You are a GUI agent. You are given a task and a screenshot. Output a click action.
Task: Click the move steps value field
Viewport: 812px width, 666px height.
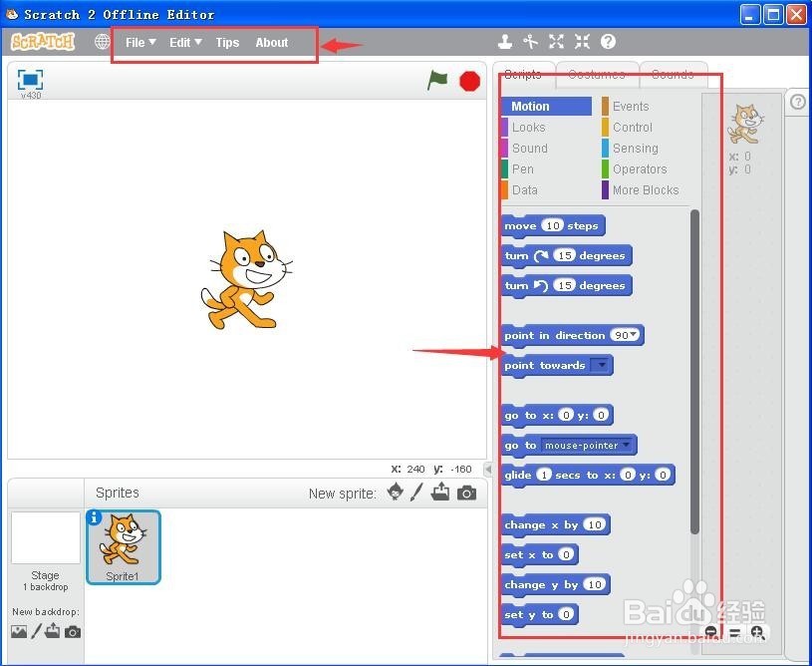pos(552,225)
